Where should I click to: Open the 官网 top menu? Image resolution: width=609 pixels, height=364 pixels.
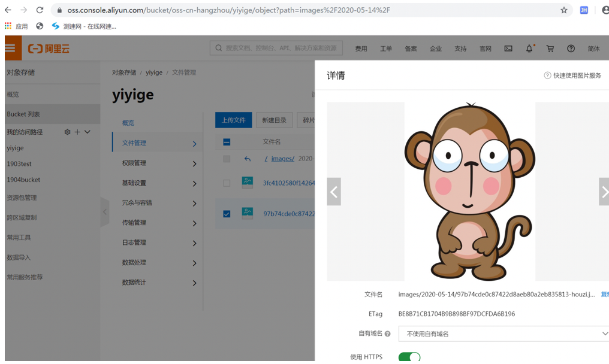(485, 48)
